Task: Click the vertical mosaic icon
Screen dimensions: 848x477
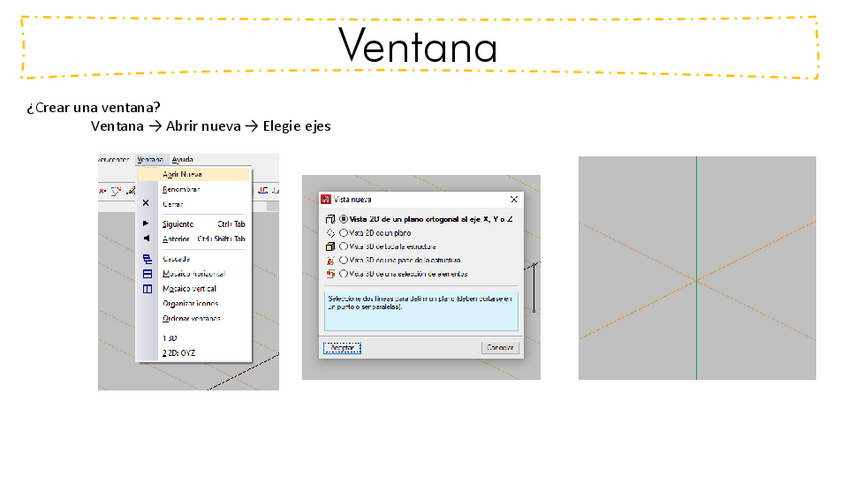Action: (x=147, y=289)
